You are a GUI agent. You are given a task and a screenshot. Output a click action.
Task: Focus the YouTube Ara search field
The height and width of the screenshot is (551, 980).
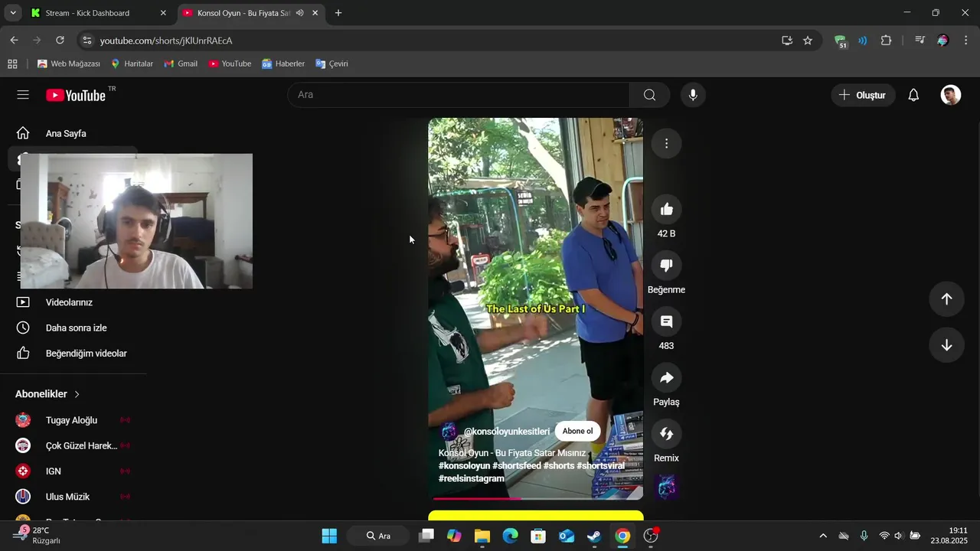point(459,95)
